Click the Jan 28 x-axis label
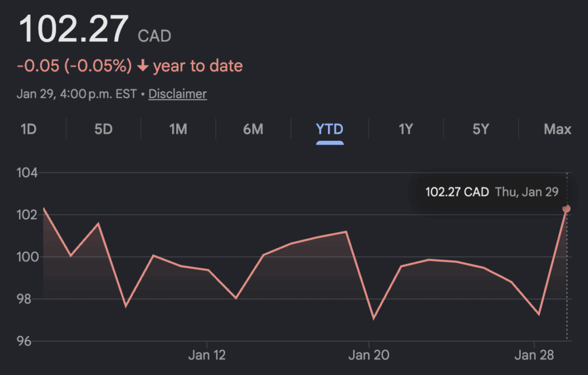Image resolution: width=588 pixels, height=375 pixels. pos(534,355)
